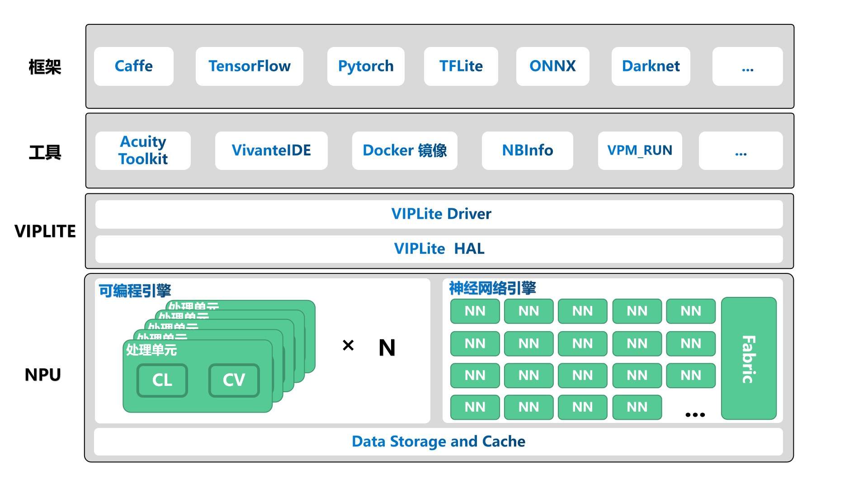Click the Acuity Toolkit box
The height and width of the screenshot is (488, 868).
[x=143, y=150]
